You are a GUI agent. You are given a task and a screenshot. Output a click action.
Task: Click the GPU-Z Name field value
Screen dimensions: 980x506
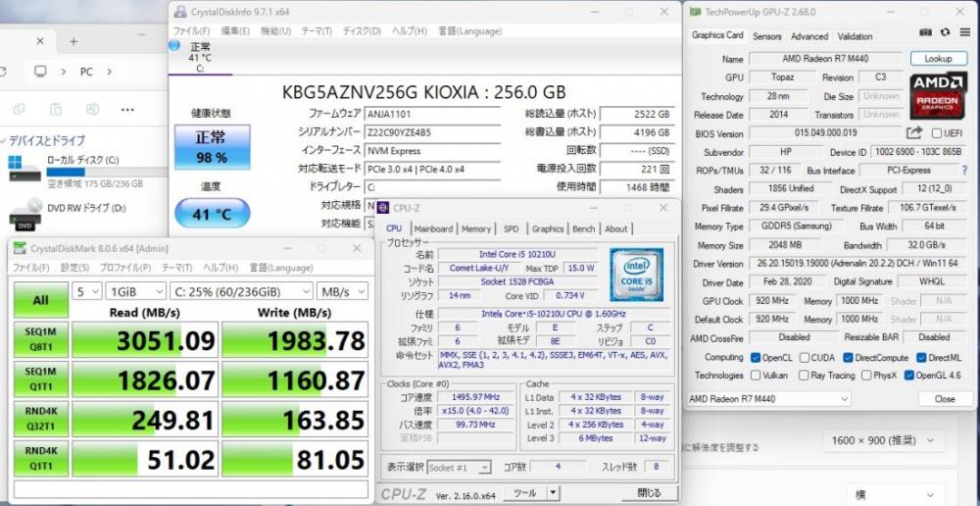pyautogui.click(x=825, y=58)
